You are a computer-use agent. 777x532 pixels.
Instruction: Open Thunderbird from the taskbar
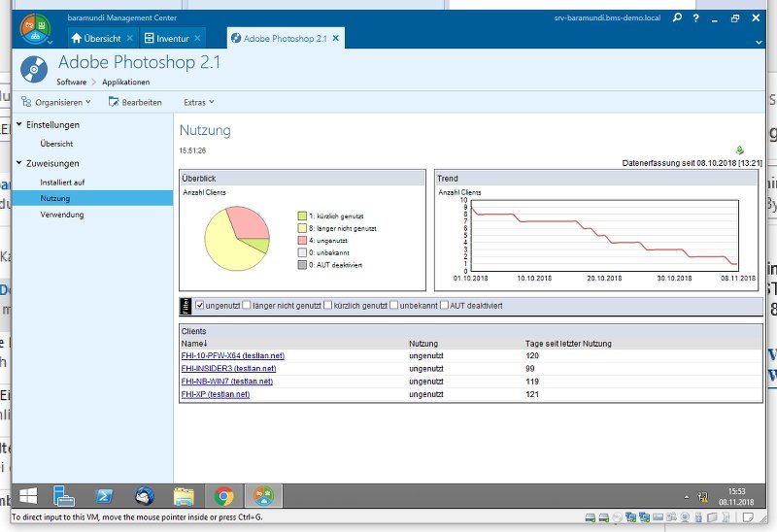[144, 496]
